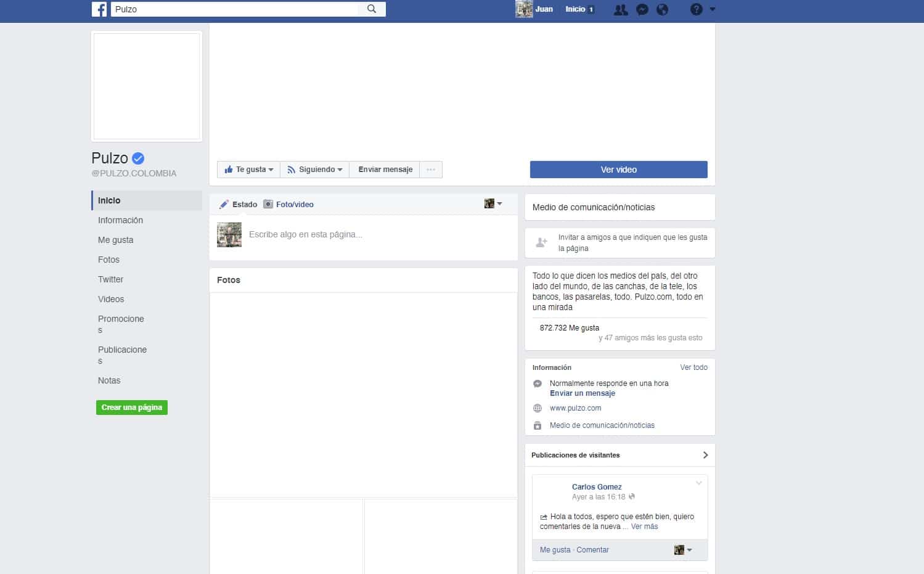Click avatar next to composer field
Viewport: 924px width, 574px height.
(229, 235)
